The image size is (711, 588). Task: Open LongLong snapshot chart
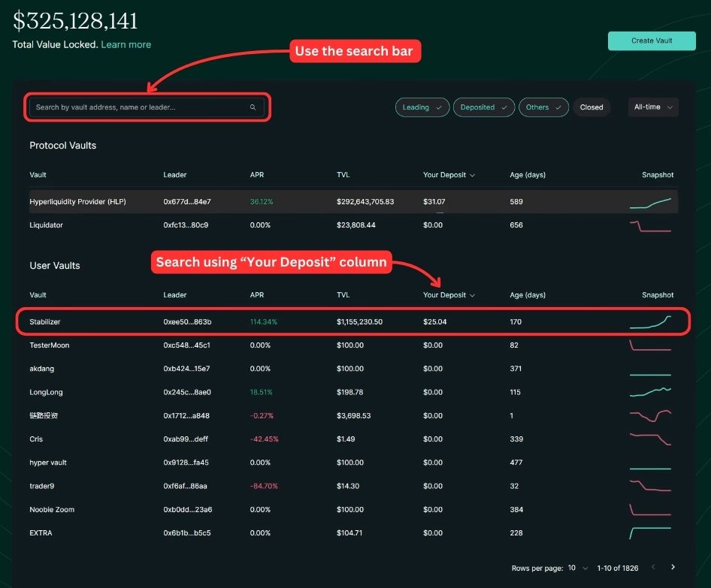click(x=650, y=392)
